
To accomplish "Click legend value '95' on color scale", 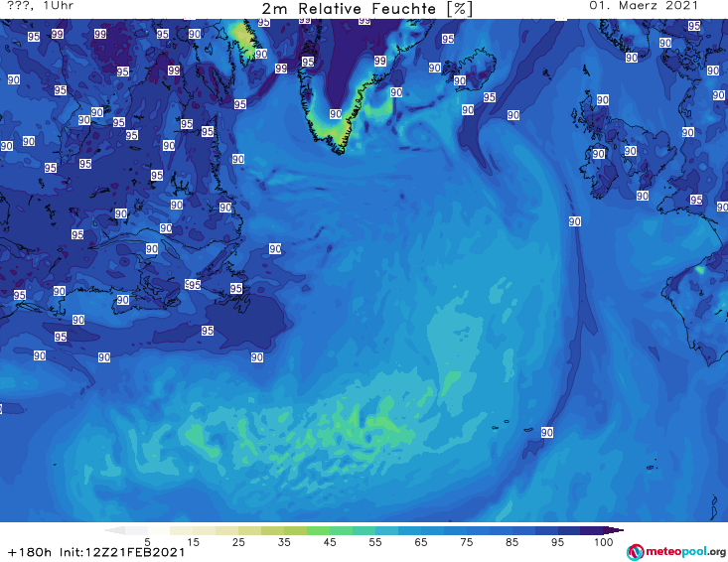I will [x=557, y=542].
